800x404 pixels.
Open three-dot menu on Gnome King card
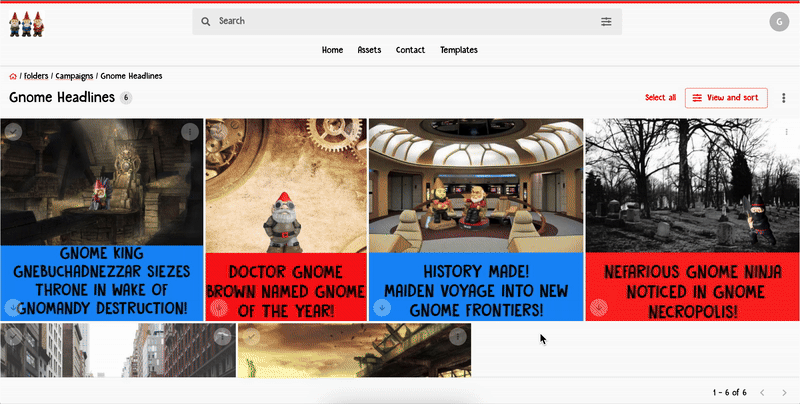pos(190,131)
